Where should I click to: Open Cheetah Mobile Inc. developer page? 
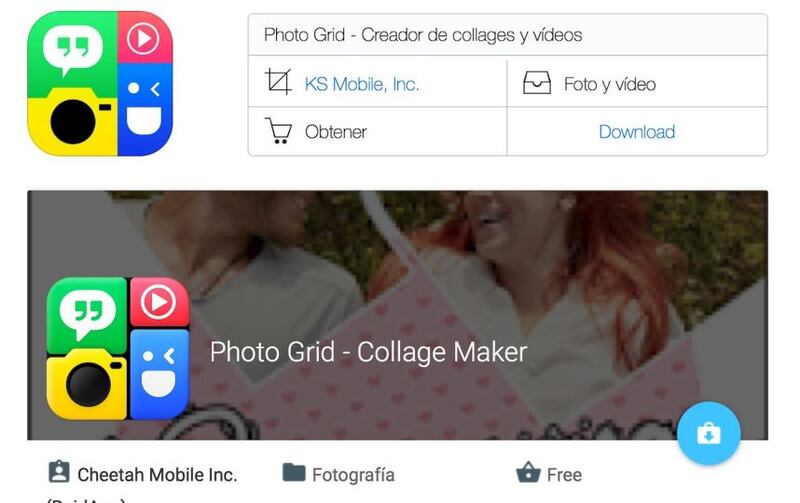tap(158, 475)
